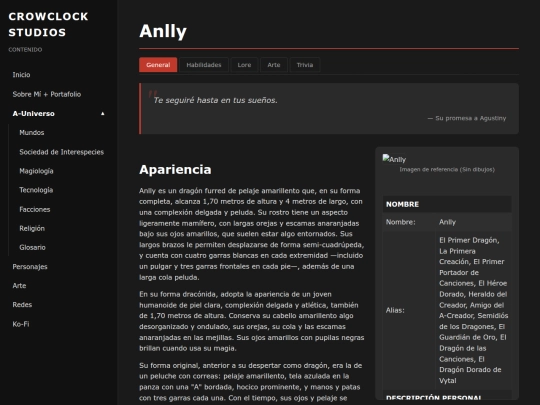Click the Anlly page title
Viewport: 540px width, 405px height.
[x=163, y=31]
